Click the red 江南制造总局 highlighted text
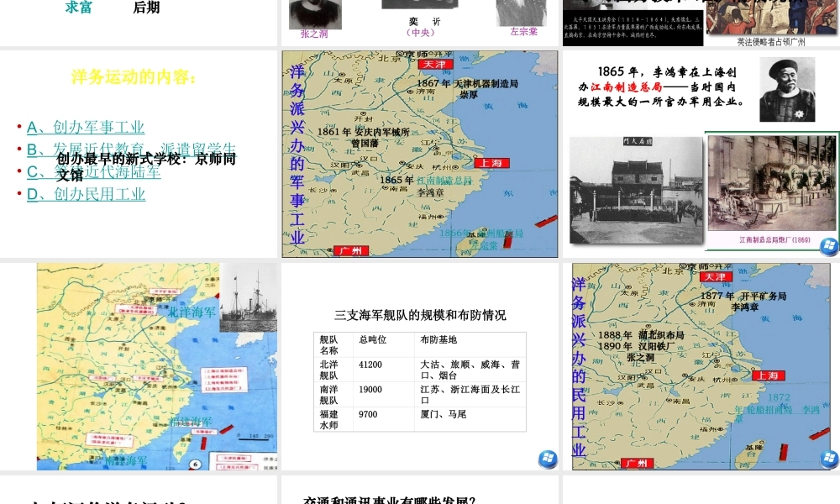This screenshot has width=840, height=504. 627,87
